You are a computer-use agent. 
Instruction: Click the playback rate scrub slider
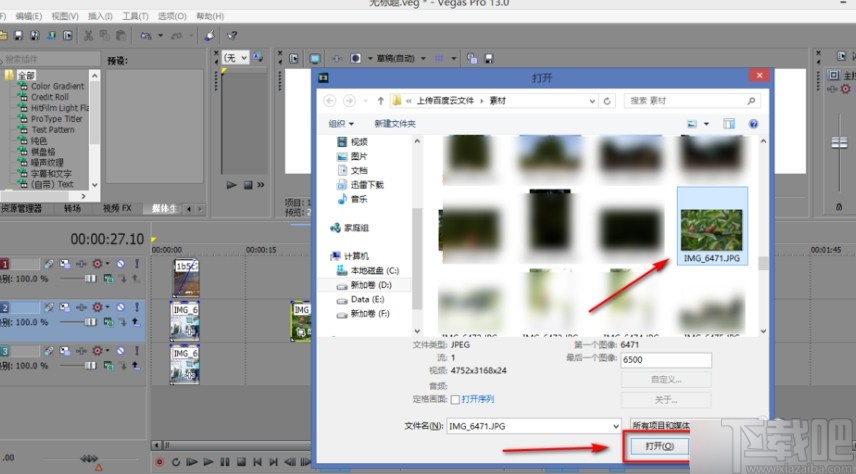pyautogui.click(x=88, y=459)
